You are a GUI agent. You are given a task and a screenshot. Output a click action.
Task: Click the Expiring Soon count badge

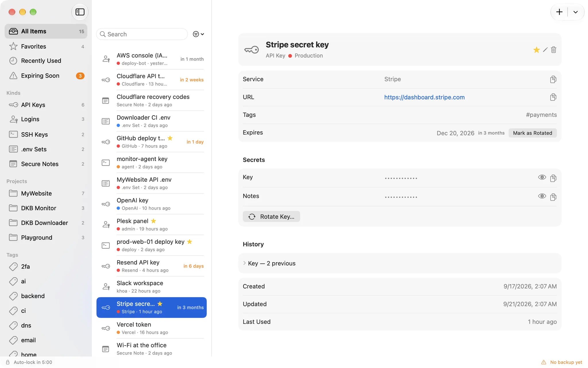[x=80, y=76]
